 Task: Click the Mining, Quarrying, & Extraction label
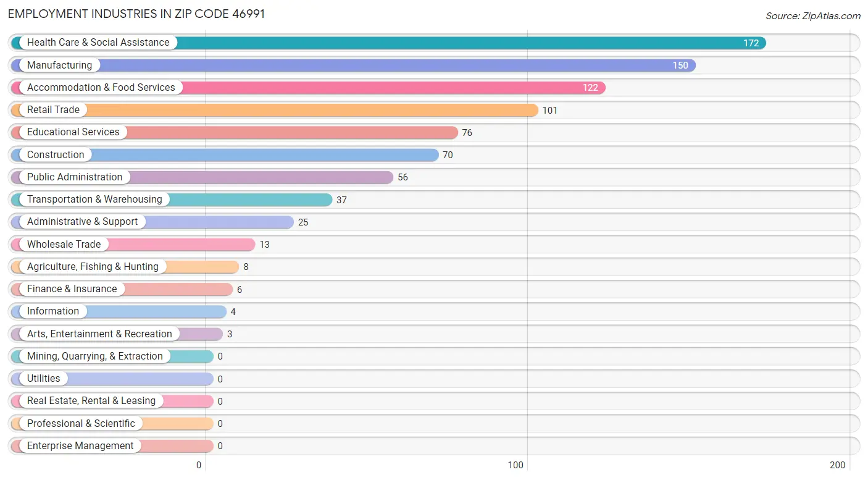point(95,356)
